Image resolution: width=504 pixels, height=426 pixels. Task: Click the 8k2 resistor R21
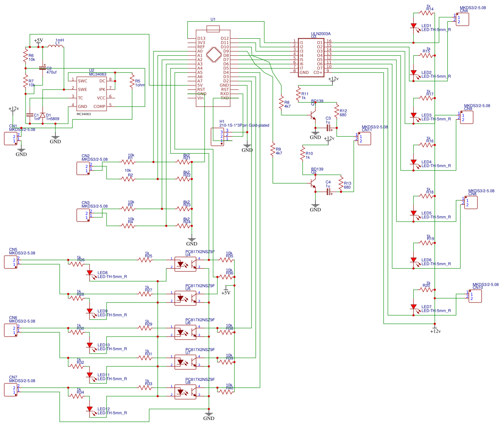(184, 162)
